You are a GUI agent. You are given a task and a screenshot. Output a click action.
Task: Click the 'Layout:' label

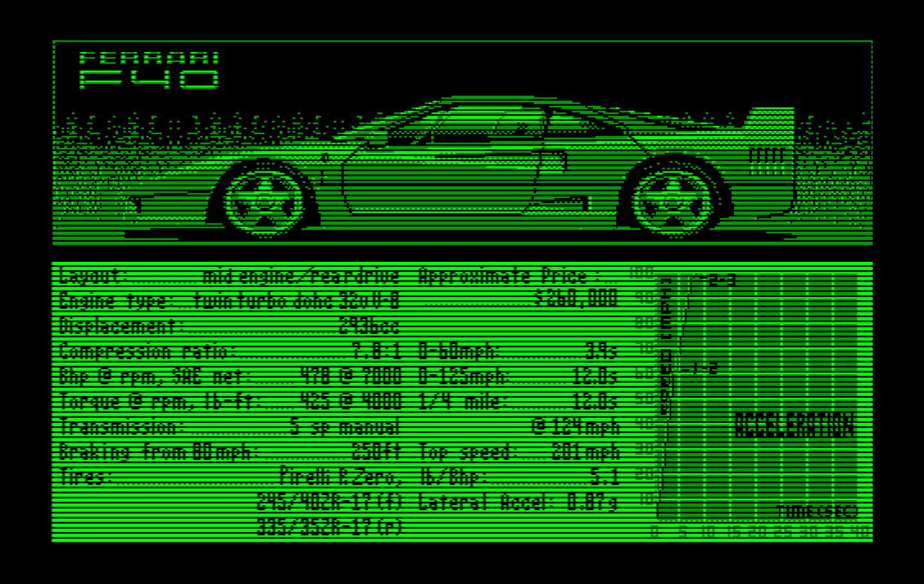(x=94, y=276)
